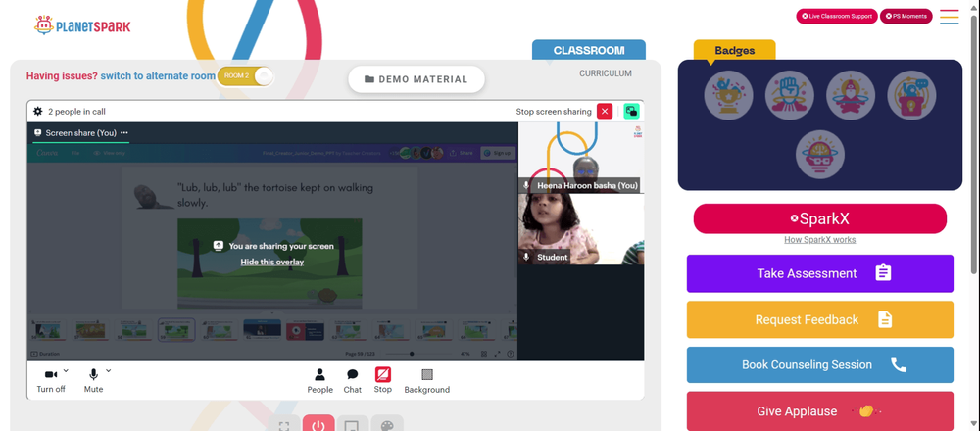Click the Canva Share button
Image resolution: width=980 pixels, height=431 pixels.
(462, 153)
